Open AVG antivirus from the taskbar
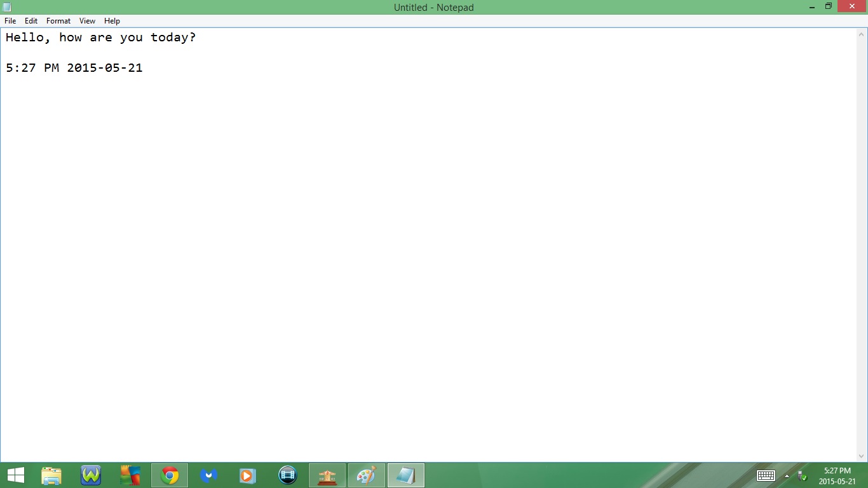 (x=130, y=475)
